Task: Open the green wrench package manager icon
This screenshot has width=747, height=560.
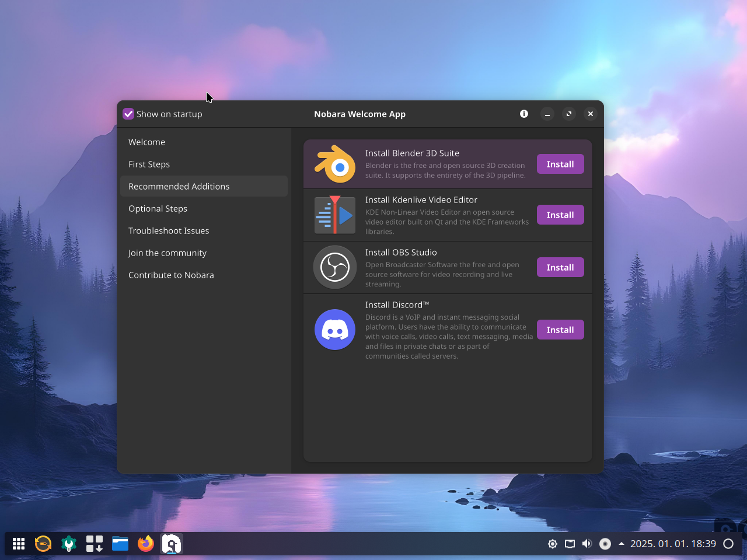Action: click(69, 544)
